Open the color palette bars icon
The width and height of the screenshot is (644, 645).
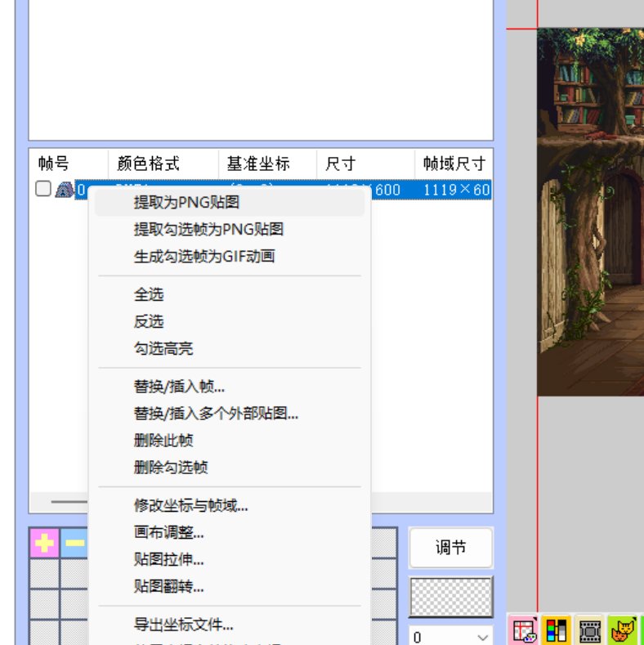(556, 630)
